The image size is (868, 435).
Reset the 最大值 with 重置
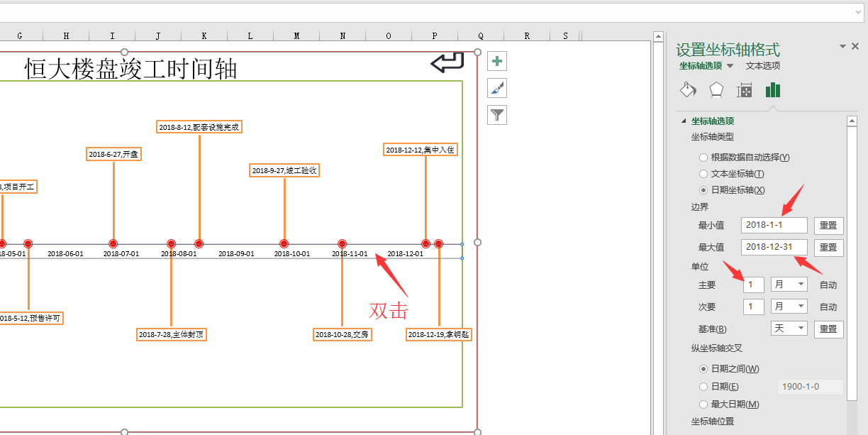(x=828, y=248)
